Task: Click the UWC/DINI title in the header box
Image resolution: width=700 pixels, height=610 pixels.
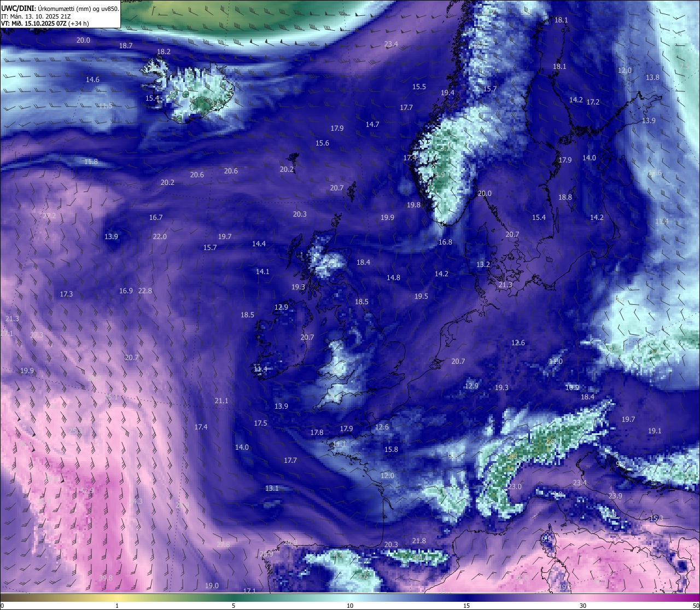Action: 18,8
